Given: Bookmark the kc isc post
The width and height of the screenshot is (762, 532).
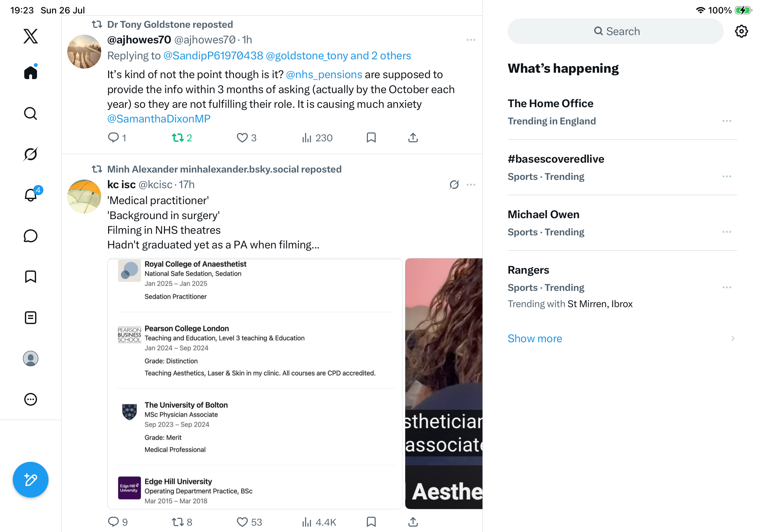Looking at the screenshot, I should 371,522.
